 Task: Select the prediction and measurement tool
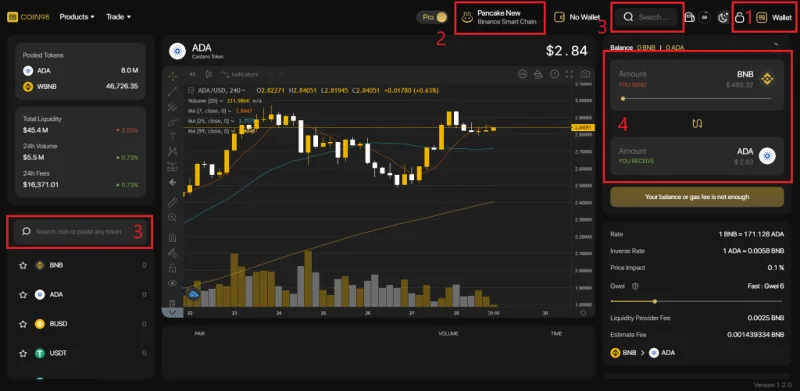[x=172, y=166]
